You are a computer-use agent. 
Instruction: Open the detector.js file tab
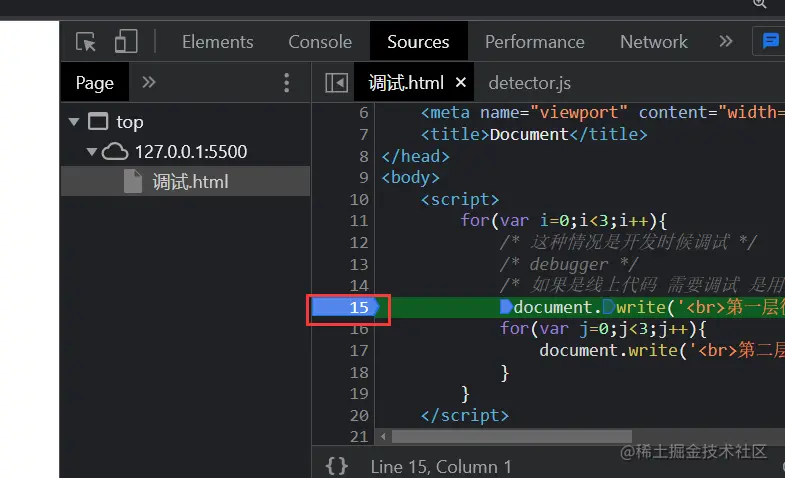click(529, 83)
